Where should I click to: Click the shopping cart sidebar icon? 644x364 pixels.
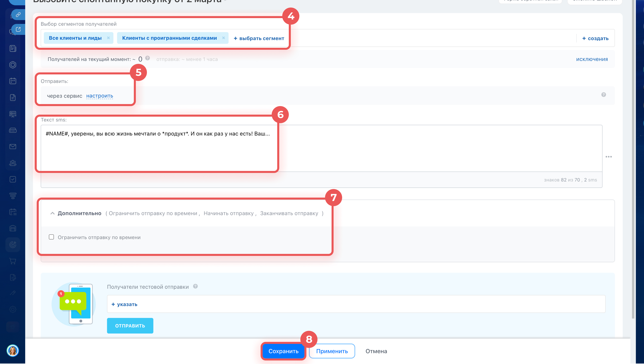pos(13,261)
